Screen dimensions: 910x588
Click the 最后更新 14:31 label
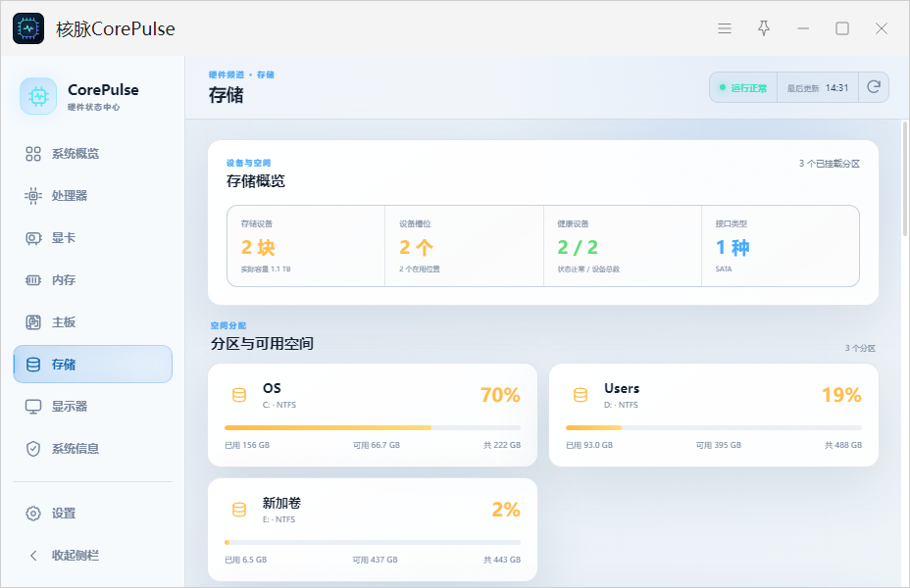[x=818, y=87]
